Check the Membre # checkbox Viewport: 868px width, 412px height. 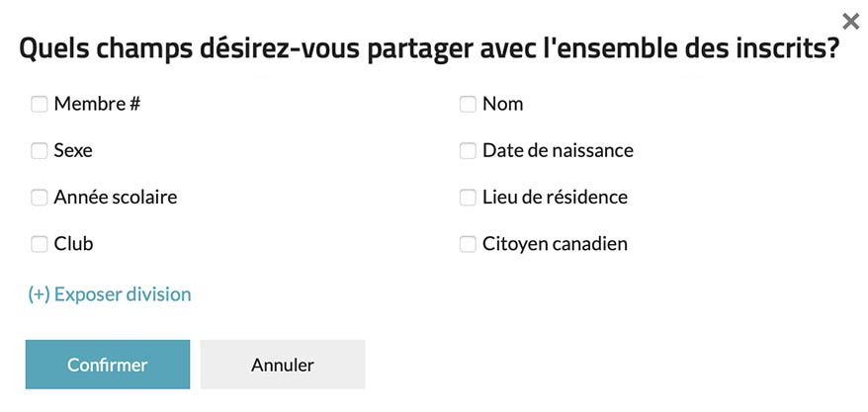[x=40, y=104]
